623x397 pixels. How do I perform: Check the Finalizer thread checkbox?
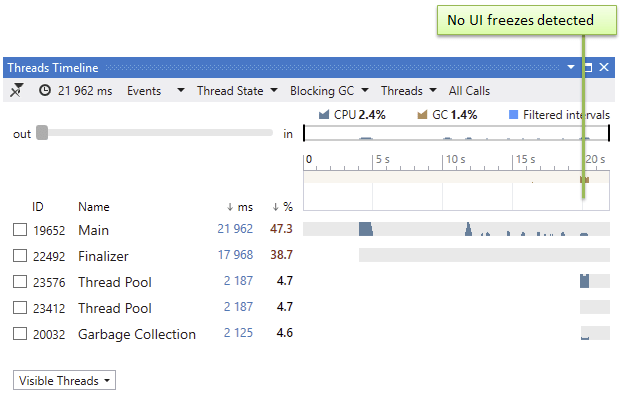[20, 255]
